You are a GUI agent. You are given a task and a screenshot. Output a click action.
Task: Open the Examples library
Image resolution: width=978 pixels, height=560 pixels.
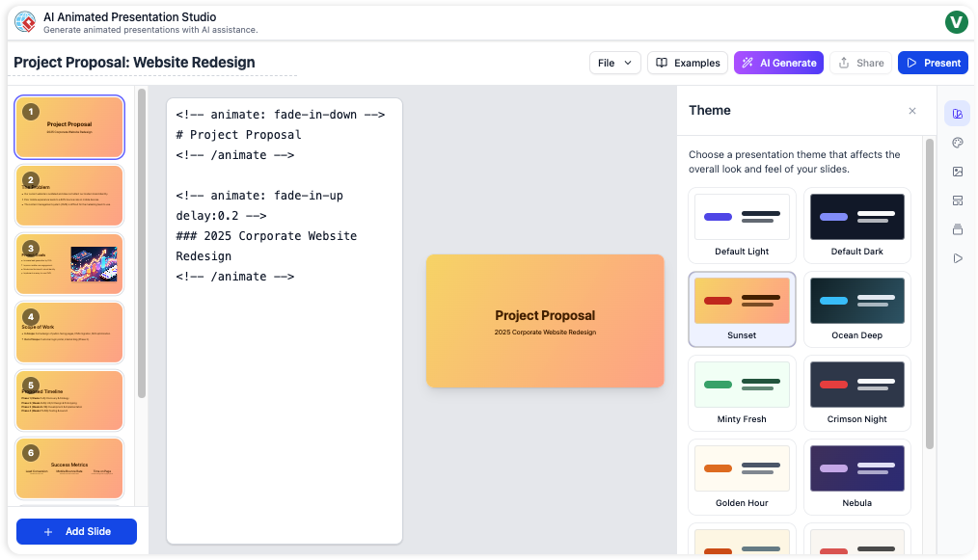[x=687, y=62]
